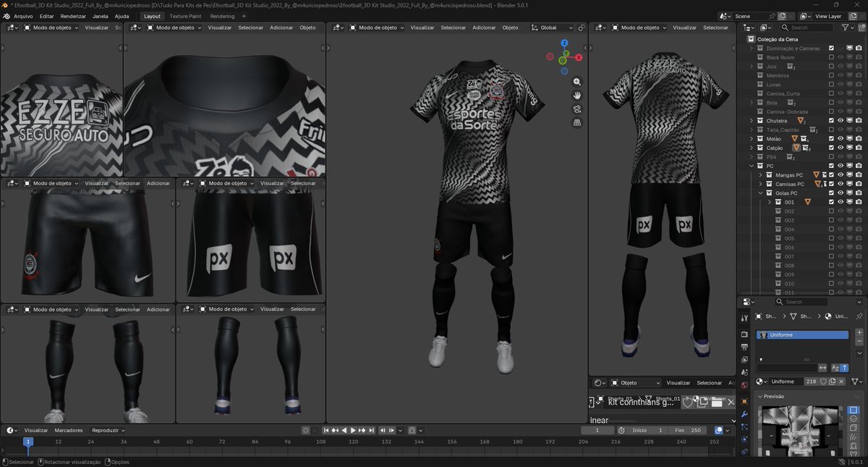Open material browse dropdown beside Uniforme
The height and width of the screenshot is (467, 868).
coord(762,382)
